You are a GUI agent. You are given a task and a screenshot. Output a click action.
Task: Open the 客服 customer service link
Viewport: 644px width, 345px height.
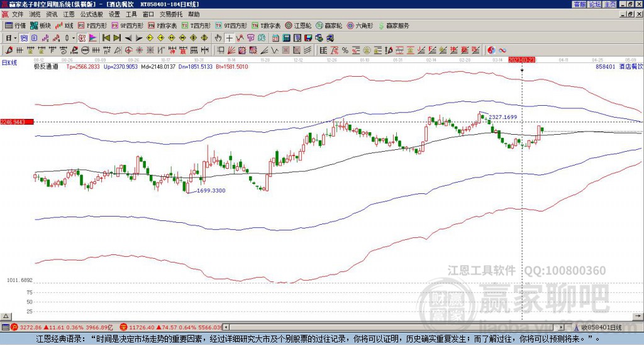(x=579, y=4)
